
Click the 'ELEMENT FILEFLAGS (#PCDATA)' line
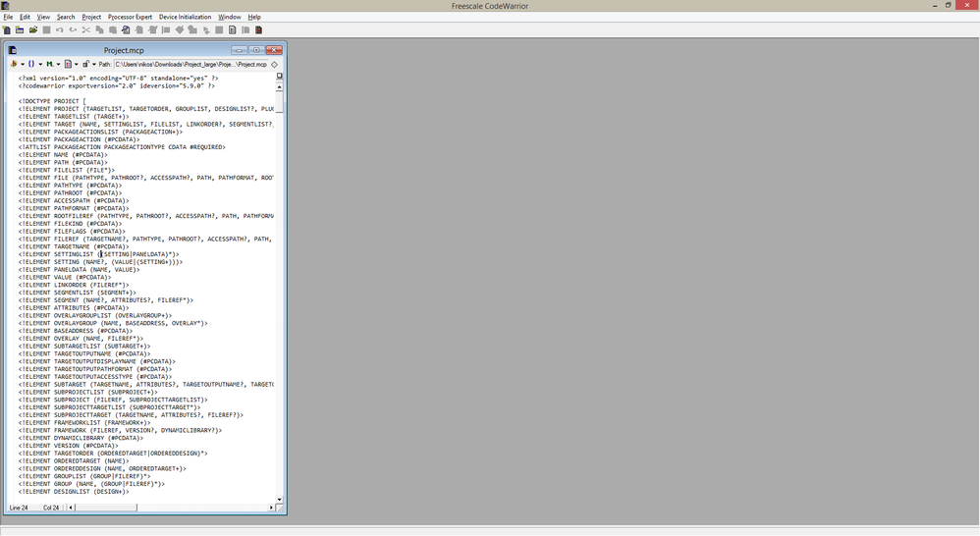point(72,231)
